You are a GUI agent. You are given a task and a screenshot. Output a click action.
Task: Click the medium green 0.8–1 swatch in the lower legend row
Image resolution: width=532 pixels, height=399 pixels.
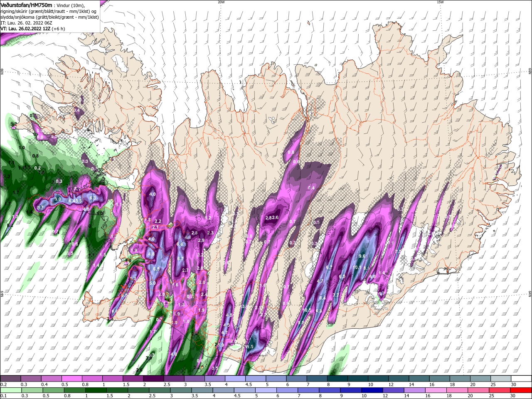[x=74, y=390]
